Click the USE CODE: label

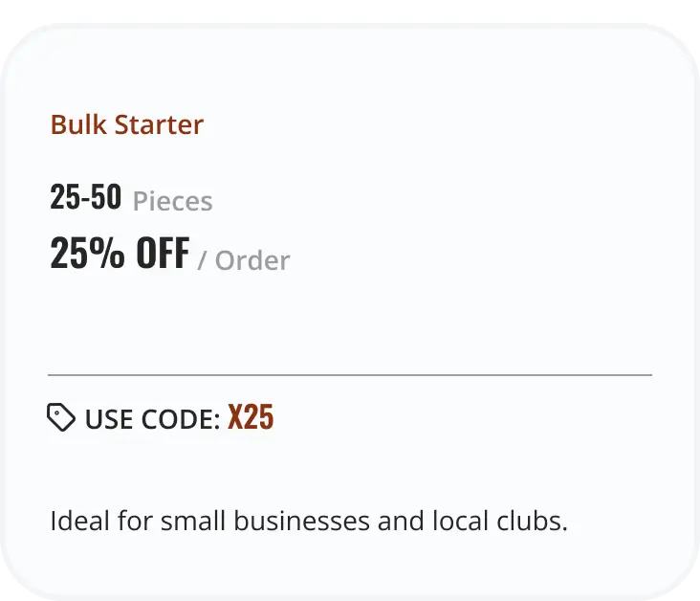(152, 419)
